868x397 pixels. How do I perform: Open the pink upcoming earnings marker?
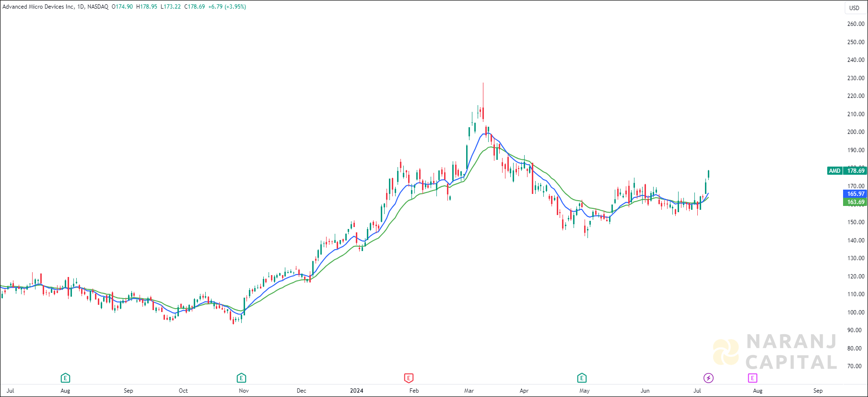(x=752, y=378)
